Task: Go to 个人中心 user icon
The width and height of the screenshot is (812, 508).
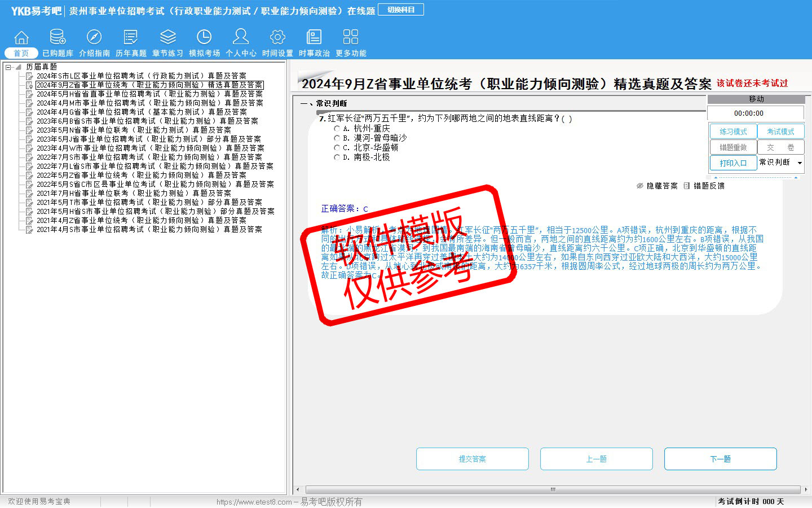Action: 241,38
